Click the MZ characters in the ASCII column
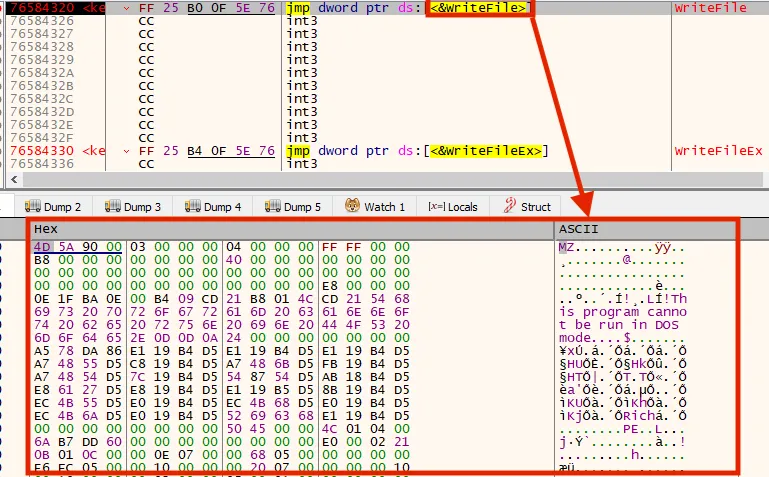Viewport: 769px width, 477px height. point(566,247)
